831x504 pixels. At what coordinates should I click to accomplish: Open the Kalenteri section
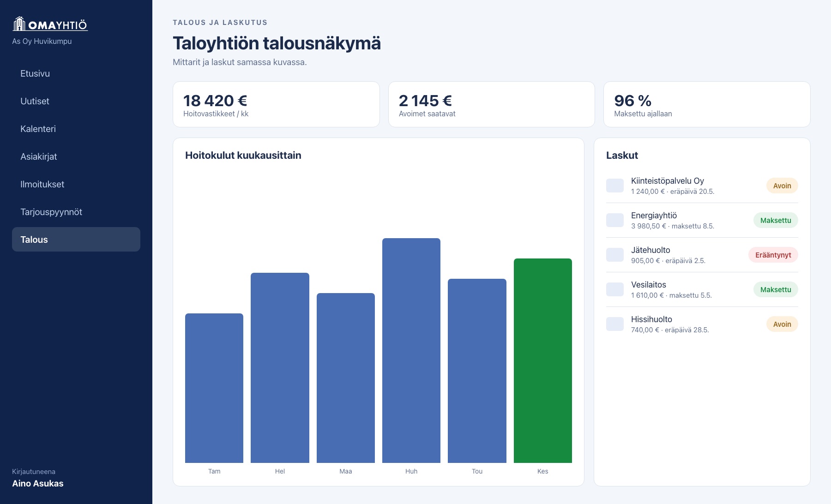[76, 129]
